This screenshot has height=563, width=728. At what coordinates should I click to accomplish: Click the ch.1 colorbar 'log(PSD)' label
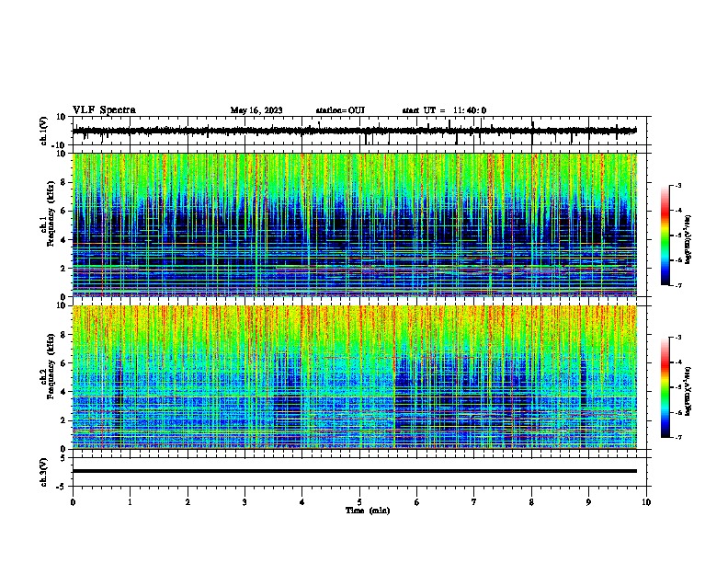click(688, 240)
